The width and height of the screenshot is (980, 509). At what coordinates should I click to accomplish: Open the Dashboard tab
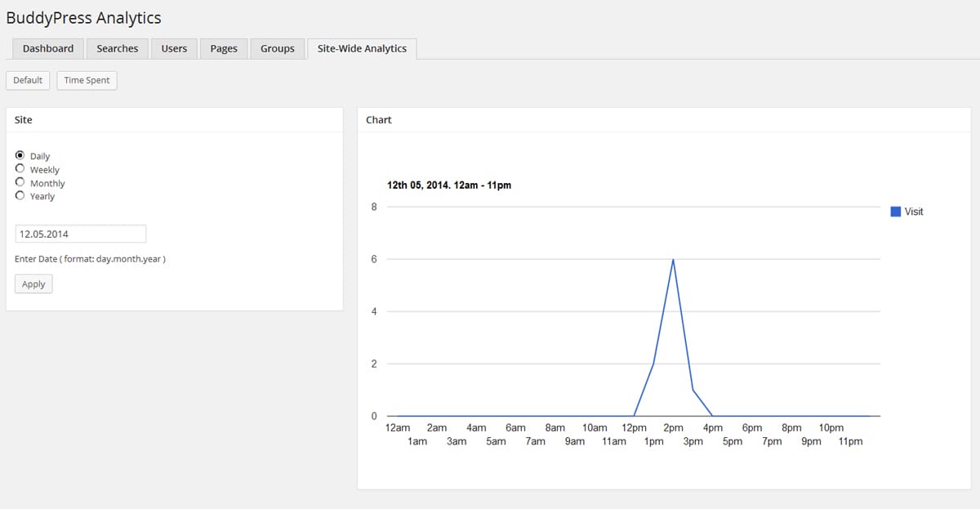click(48, 48)
